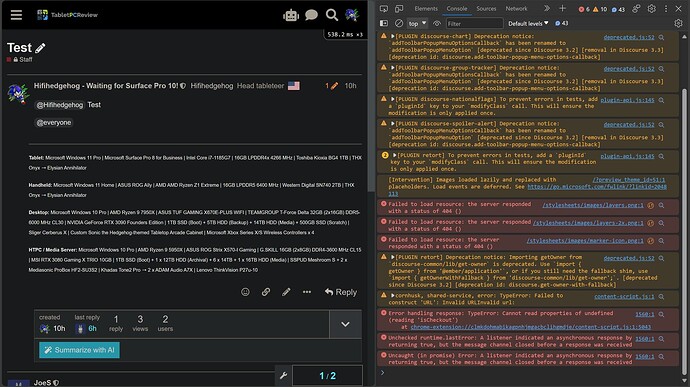Open the hamburger sidebar menu

point(16,15)
